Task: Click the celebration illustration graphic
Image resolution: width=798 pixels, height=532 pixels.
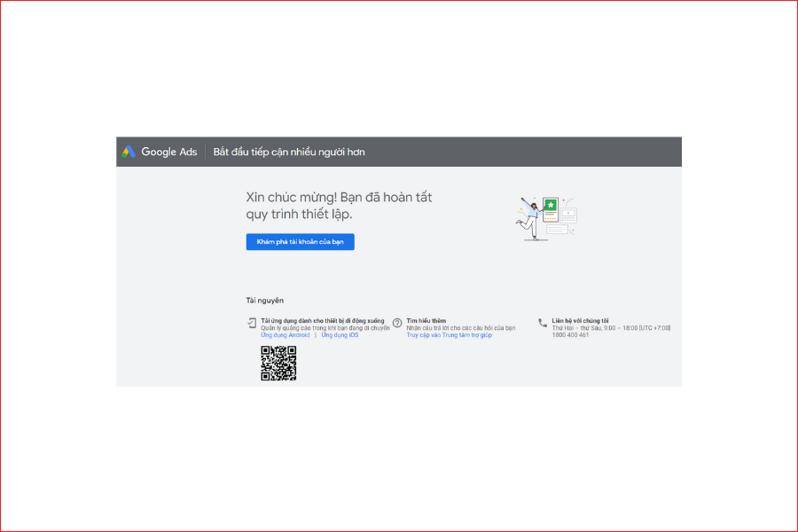Action: click(548, 218)
